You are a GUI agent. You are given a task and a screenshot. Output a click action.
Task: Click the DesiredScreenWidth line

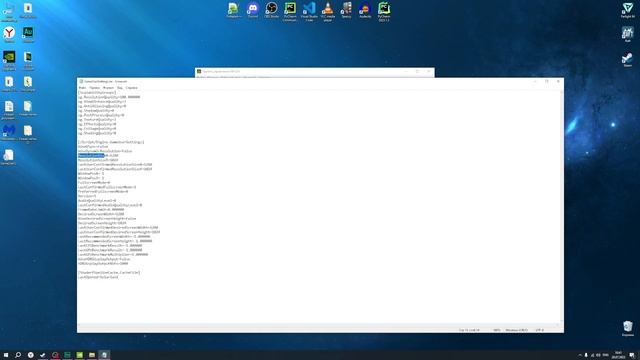[101, 214]
